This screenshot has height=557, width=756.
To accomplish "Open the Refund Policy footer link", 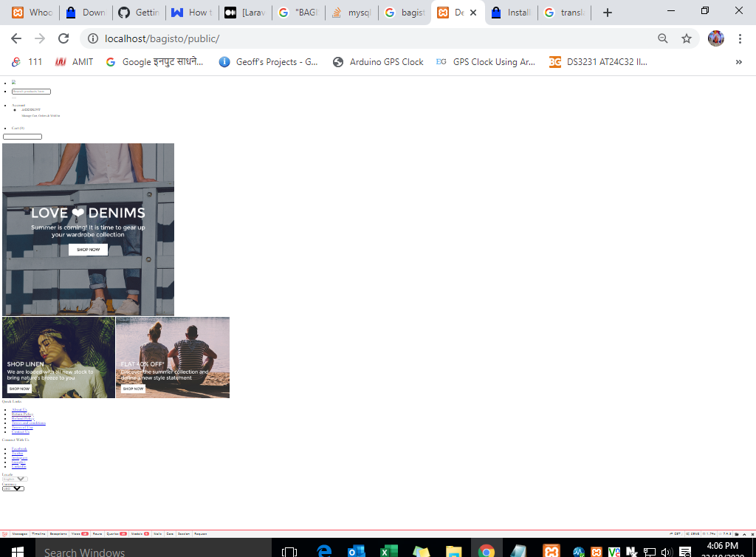I will [23, 419].
